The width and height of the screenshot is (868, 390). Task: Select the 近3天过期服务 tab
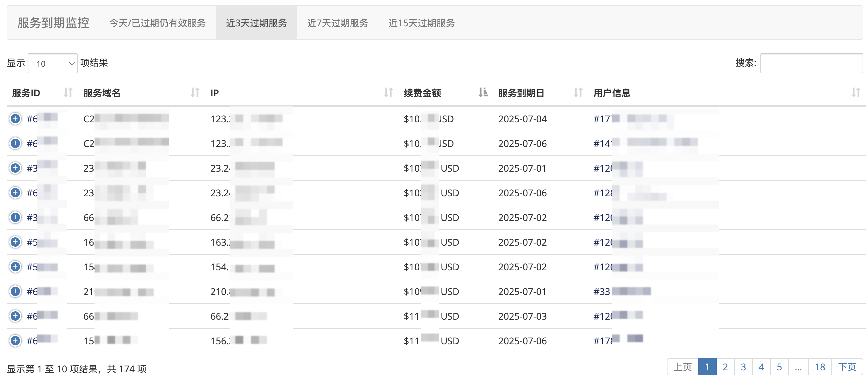(x=256, y=23)
